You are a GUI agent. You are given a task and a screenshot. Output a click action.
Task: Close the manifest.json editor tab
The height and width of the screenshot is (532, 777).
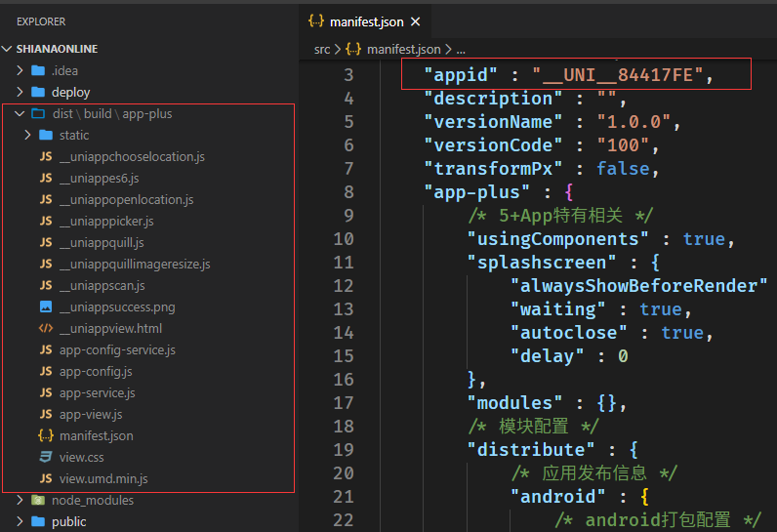tap(415, 21)
